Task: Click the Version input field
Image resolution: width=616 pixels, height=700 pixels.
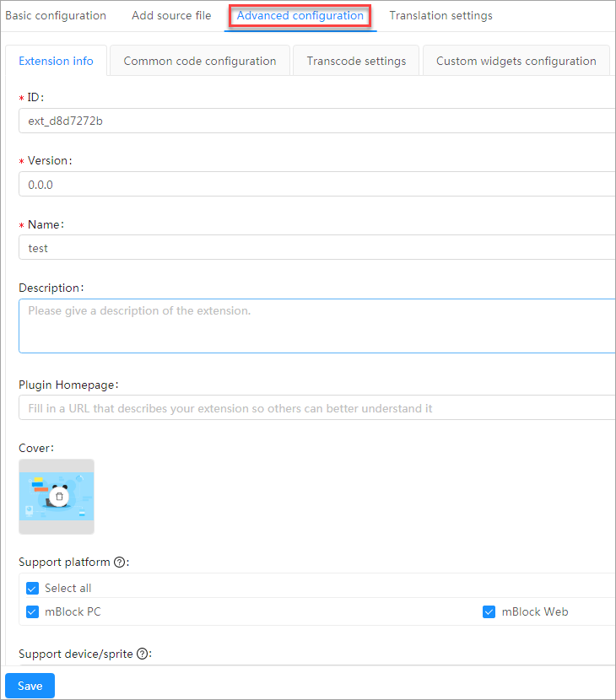Action: pyautogui.click(x=317, y=185)
